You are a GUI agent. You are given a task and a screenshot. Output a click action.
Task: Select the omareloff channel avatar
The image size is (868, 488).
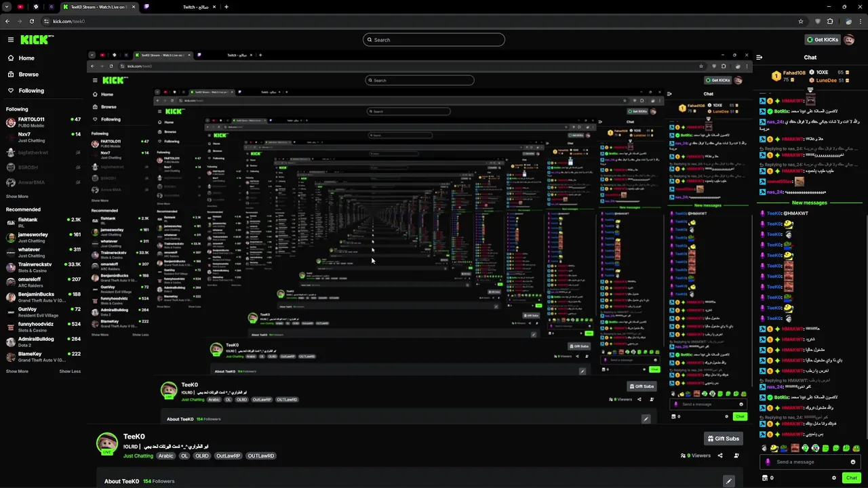coord(11,282)
